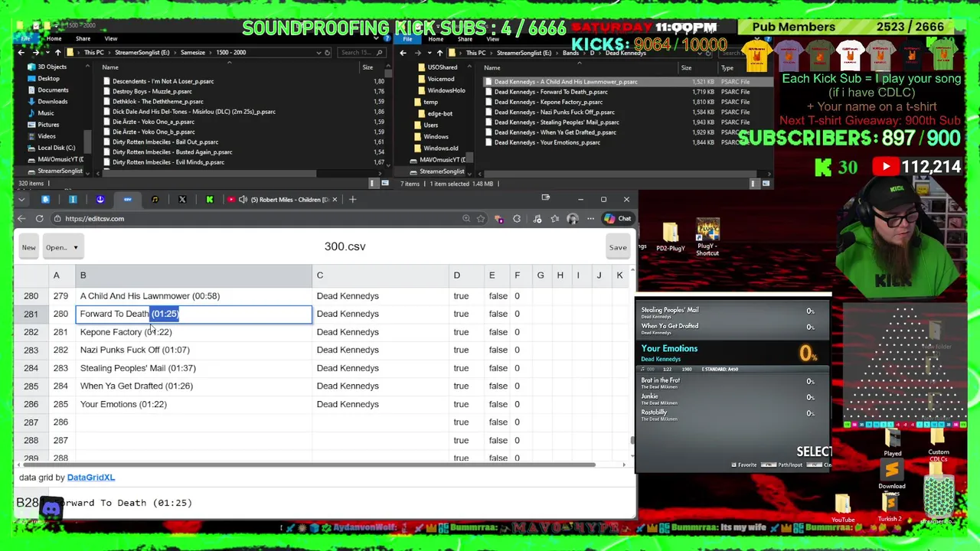The image size is (980, 551).
Task: Select column C header in the grid
Action: 380,275
